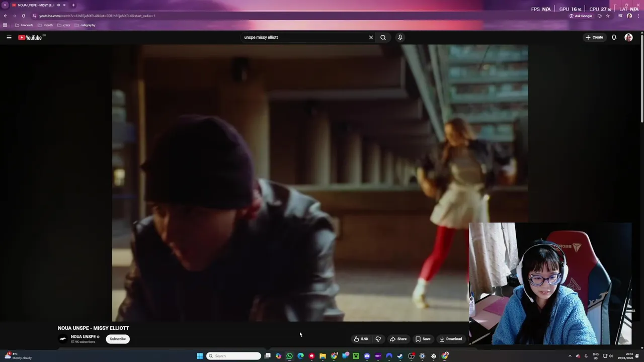This screenshot has height=362, width=644.
Task: Open Chrome profile avatar
Action: pos(629,16)
